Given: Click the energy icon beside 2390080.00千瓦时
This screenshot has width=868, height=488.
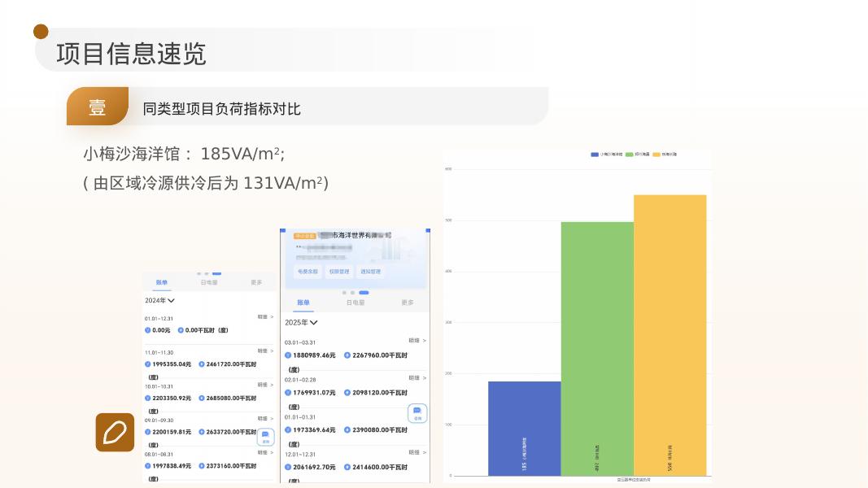Looking at the screenshot, I should coord(347,429).
